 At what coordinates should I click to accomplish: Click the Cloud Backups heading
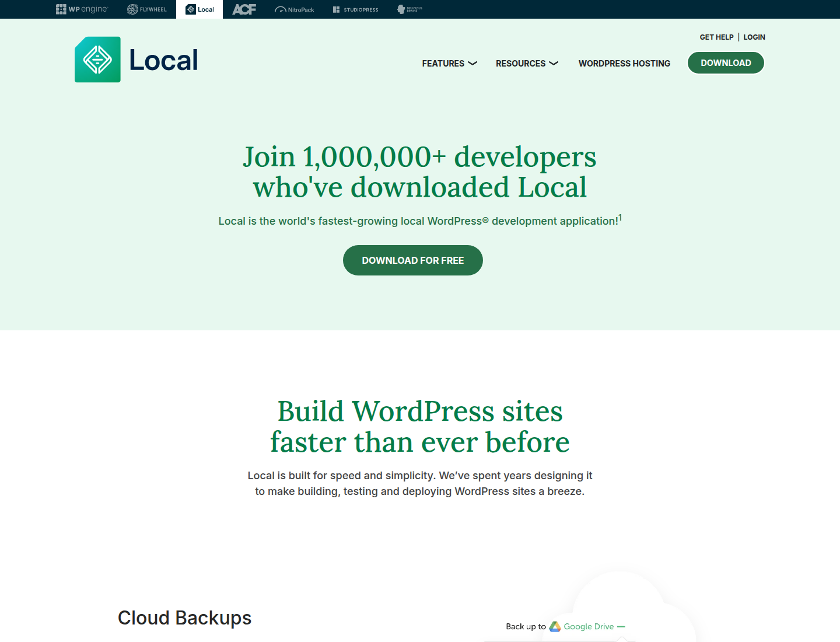[184, 617]
